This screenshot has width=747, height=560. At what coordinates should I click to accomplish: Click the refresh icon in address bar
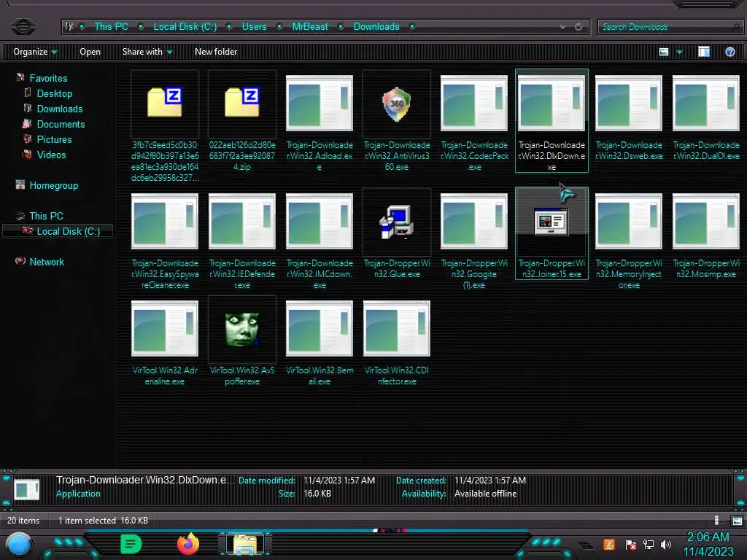578,27
